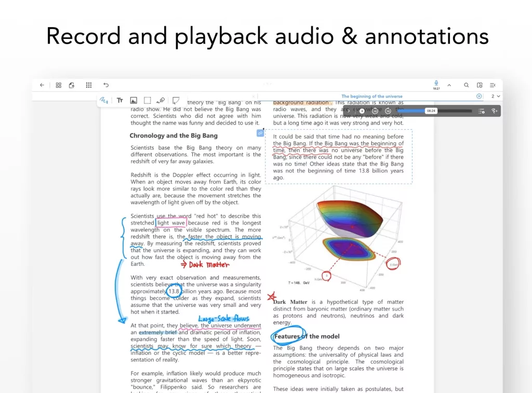Click the Features of the model heading

click(307, 336)
